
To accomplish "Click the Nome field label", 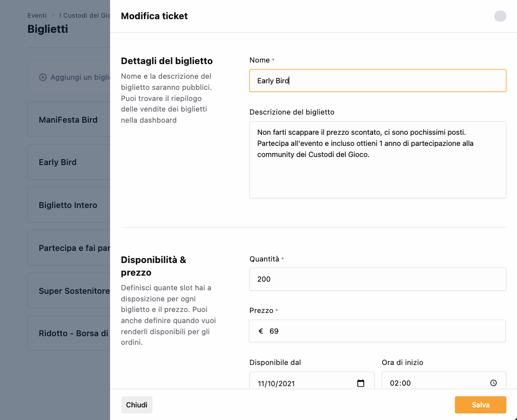I will coord(260,60).
